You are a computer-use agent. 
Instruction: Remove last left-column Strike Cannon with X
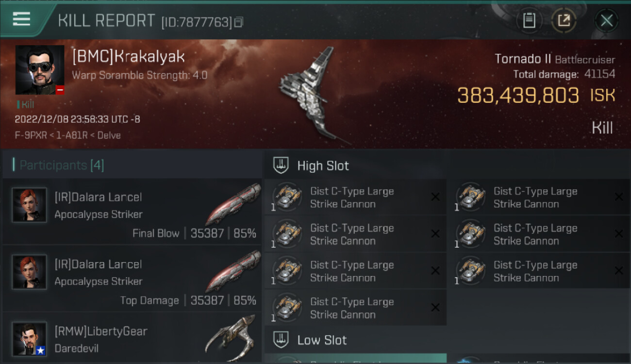435,307
